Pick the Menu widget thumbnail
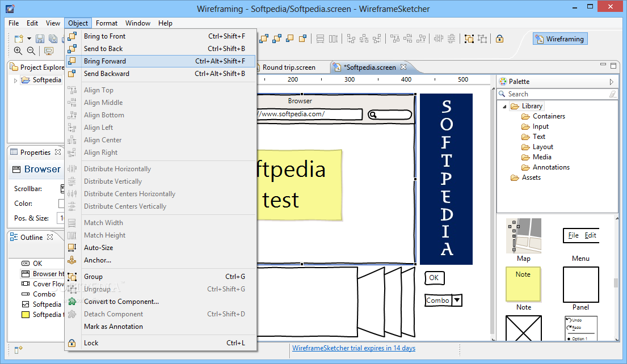This screenshot has height=364, width=627. pos(580,236)
